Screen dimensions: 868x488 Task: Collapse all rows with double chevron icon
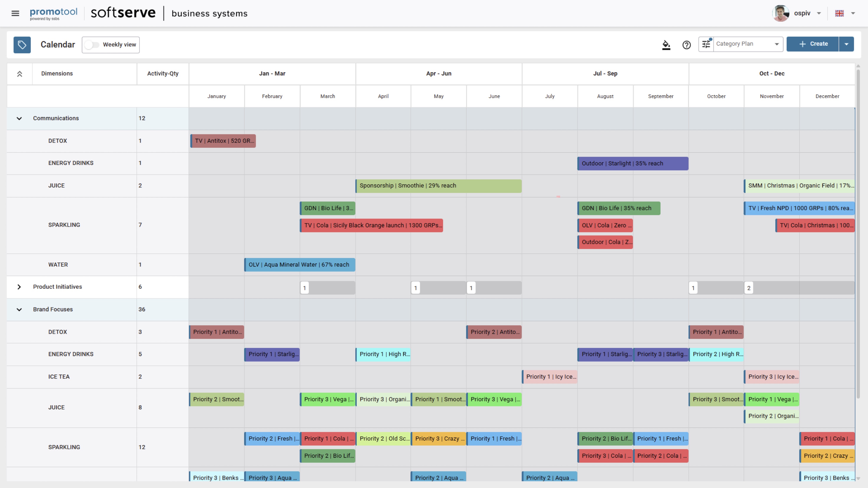20,74
